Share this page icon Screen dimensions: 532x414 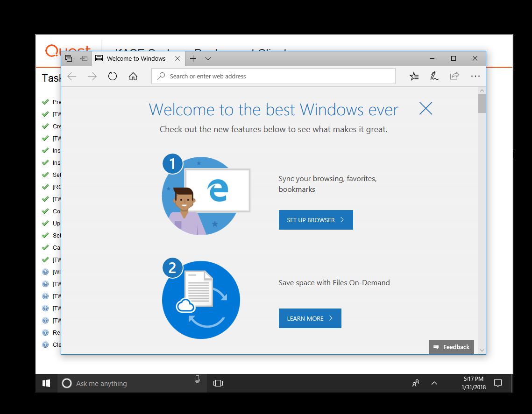(x=454, y=76)
